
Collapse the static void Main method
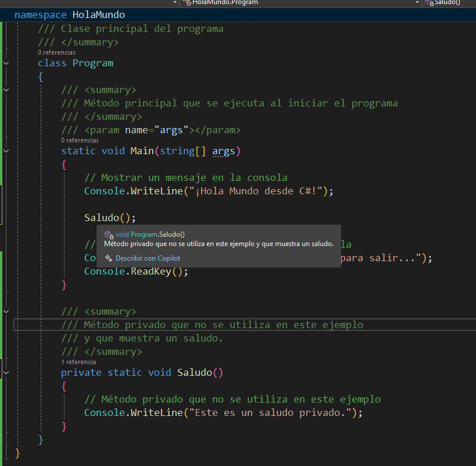click(6, 151)
